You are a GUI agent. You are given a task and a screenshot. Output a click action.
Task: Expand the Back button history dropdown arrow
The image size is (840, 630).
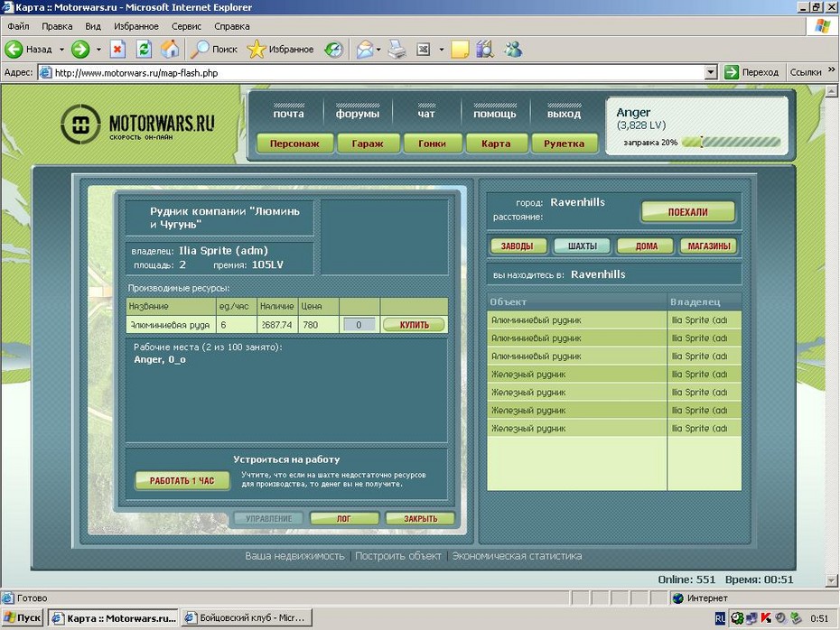(x=61, y=50)
